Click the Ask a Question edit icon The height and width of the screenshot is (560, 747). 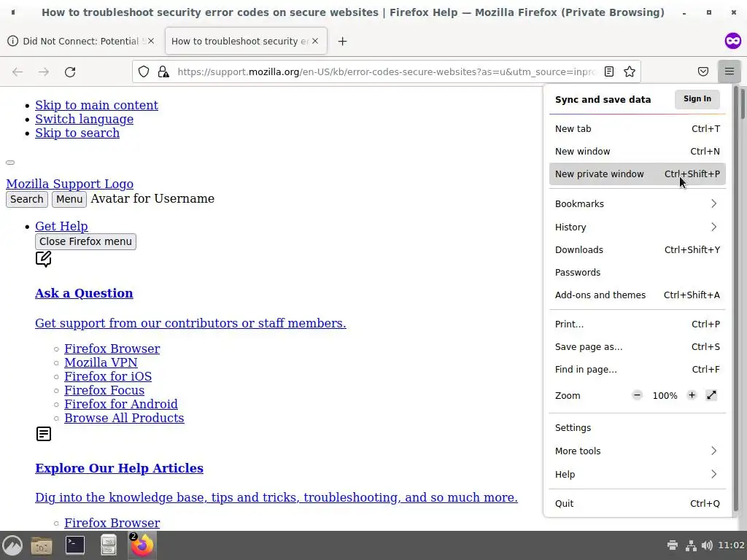click(43, 259)
